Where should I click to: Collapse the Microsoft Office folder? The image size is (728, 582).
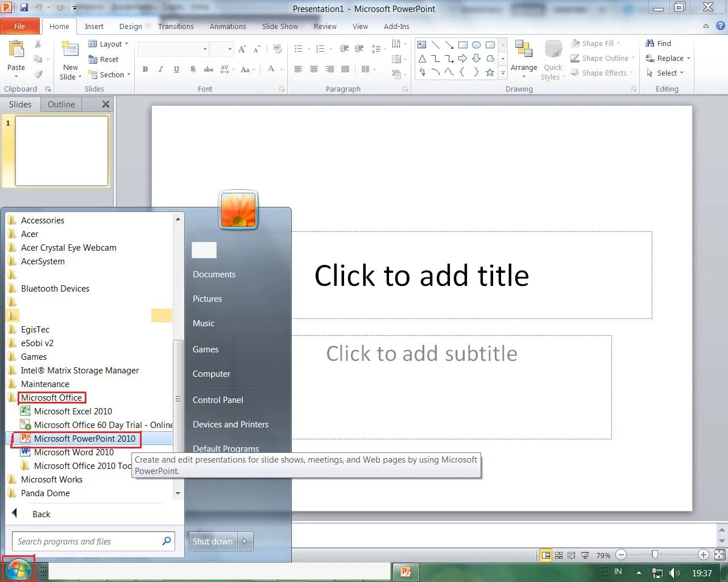point(52,397)
